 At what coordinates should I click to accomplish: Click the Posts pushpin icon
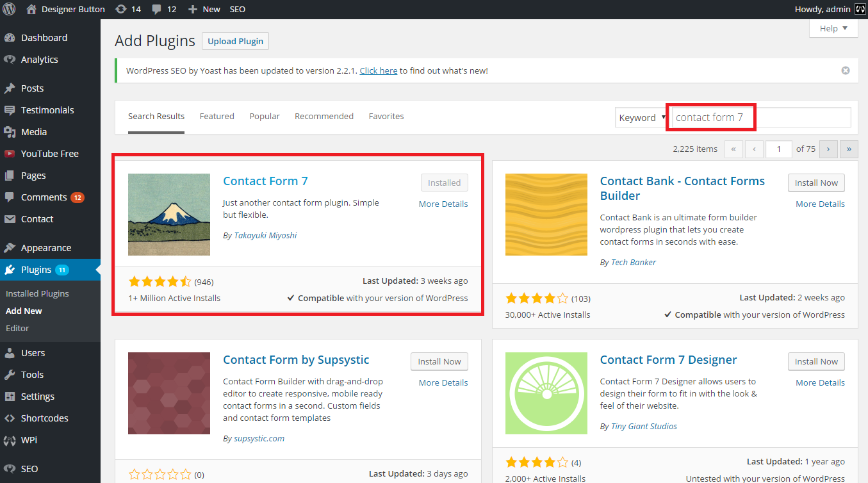click(x=10, y=88)
